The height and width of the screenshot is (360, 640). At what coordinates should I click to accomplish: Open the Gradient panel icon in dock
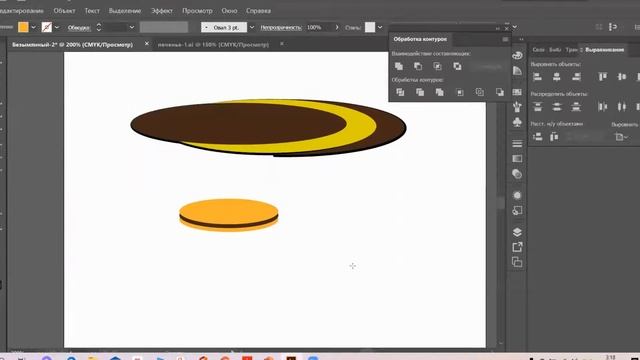coord(517,158)
